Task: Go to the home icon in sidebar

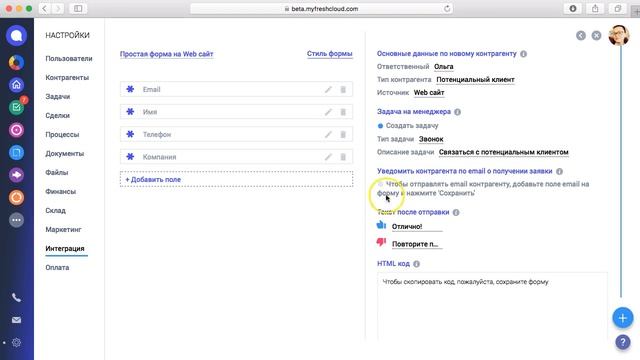Action: [16, 85]
